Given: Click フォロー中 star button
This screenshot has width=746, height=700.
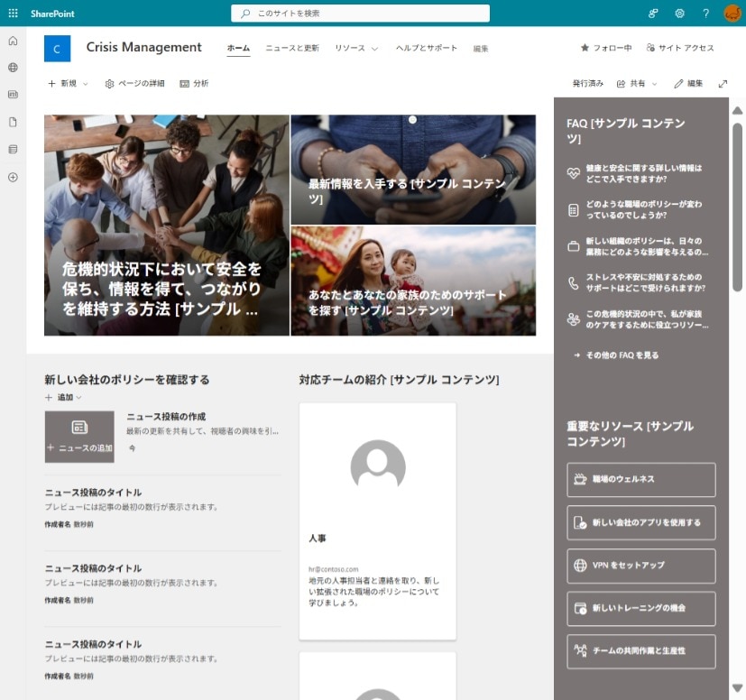Looking at the screenshot, I should coord(606,48).
